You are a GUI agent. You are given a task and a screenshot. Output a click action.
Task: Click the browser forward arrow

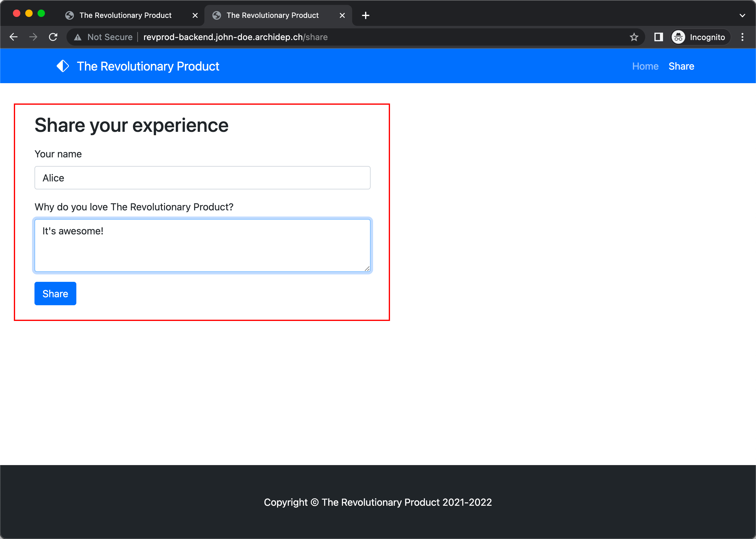(33, 37)
